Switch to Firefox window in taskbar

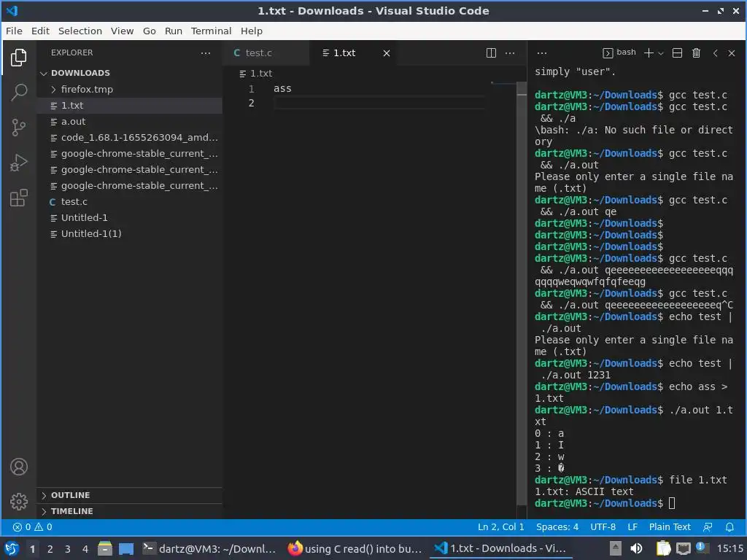pos(355,548)
